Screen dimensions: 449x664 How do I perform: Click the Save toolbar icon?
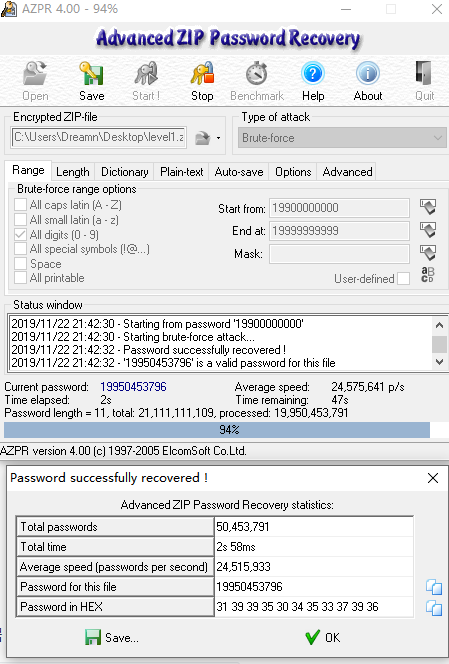(91, 81)
